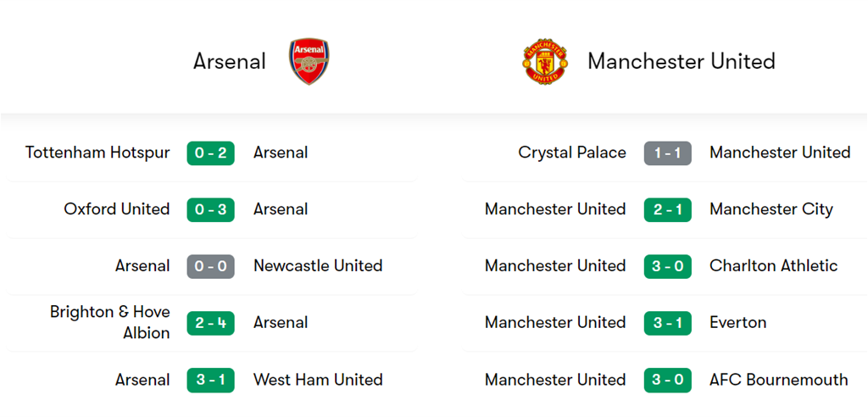The height and width of the screenshot is (417, 868).
Task: Open the Brighton 2-4 Arsenal score badge
Action: 210,323
